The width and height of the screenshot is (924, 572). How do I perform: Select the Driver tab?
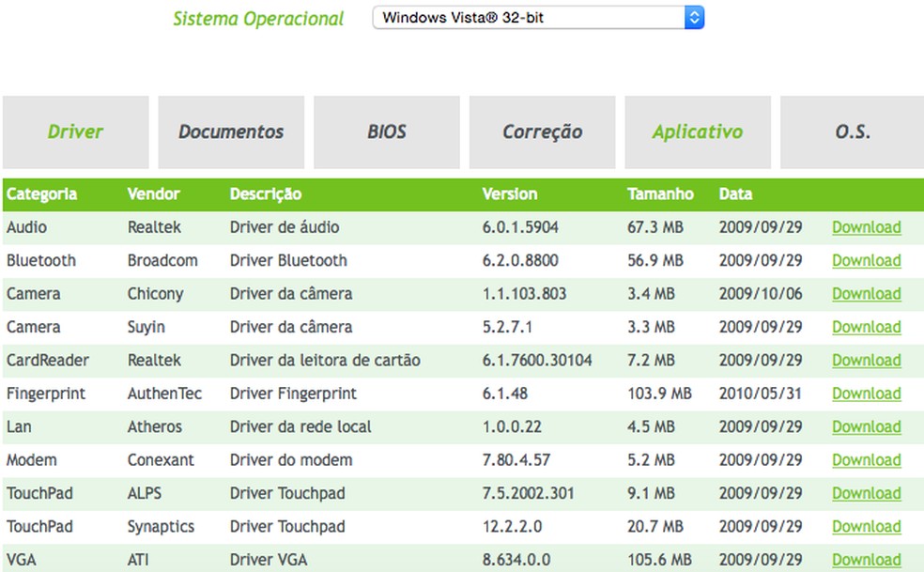coord(75,131)
